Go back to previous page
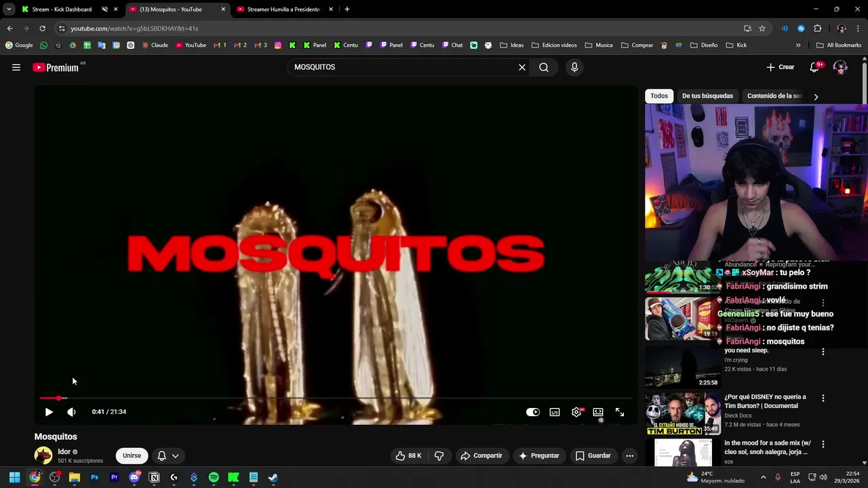 pos(9,28)
